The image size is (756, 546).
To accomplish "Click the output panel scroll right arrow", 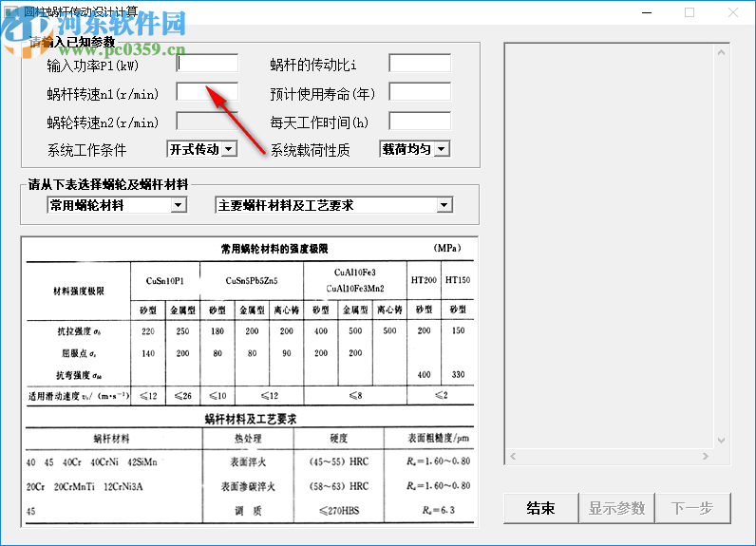I will pyautogui.click(x=706, y=456).
